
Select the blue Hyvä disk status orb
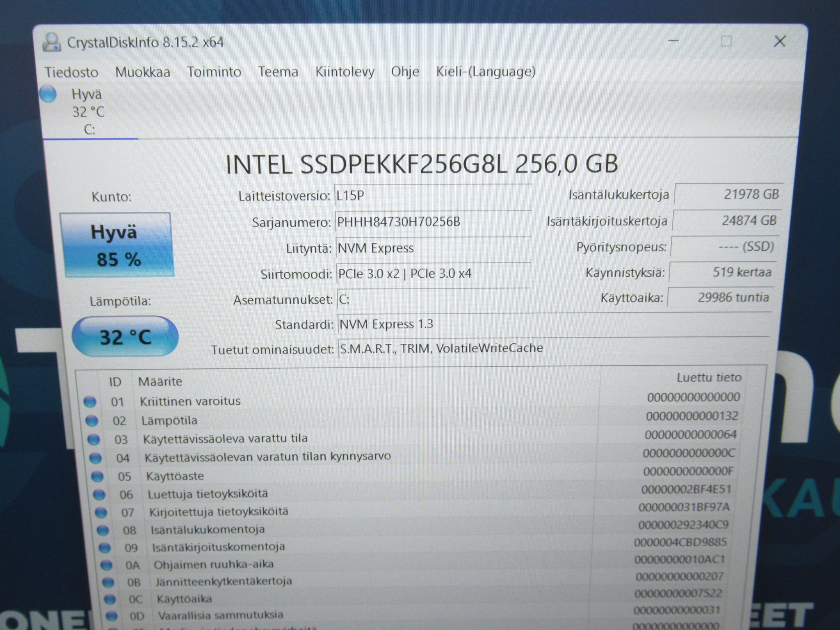(48, 94)
